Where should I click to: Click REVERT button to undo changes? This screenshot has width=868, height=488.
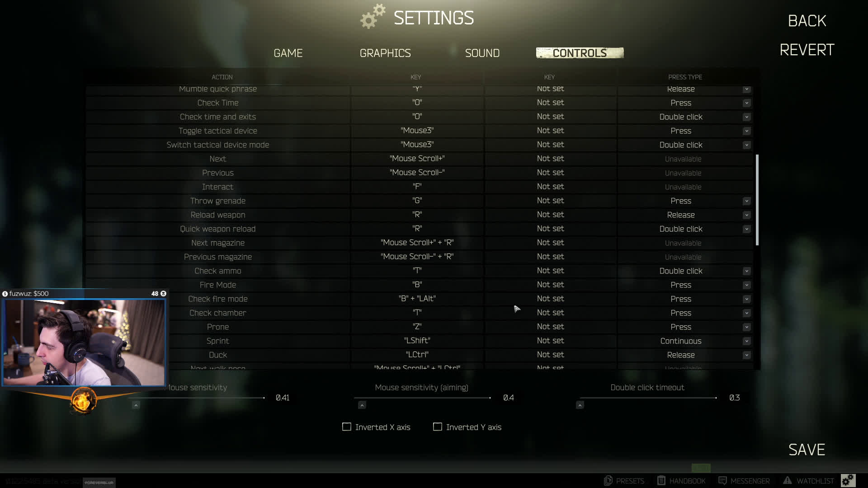tap(807, 50)
